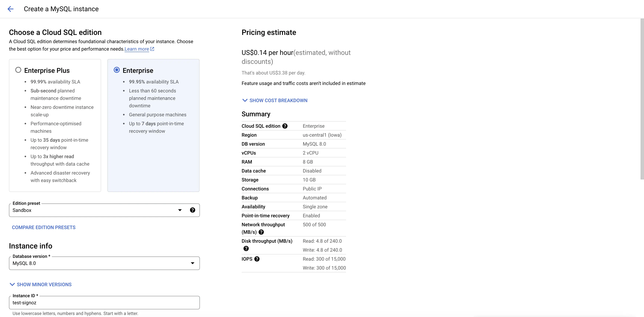Image resolution: width=644 pixels, height=317 pixels.
Task: Click the '2 vCPU' summary value
Action: tap(310, 153)
